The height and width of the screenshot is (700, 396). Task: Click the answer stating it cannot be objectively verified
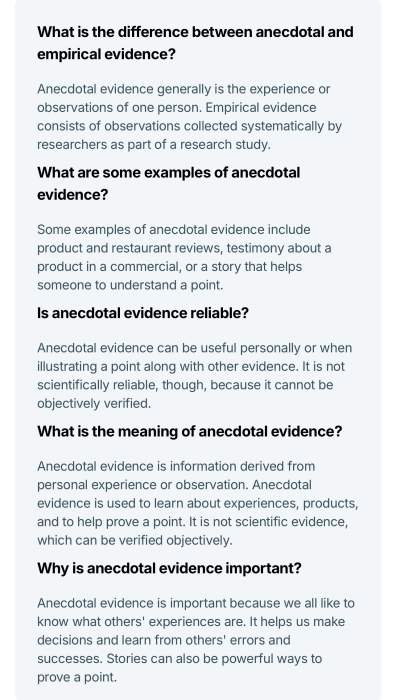click(194, 375)
